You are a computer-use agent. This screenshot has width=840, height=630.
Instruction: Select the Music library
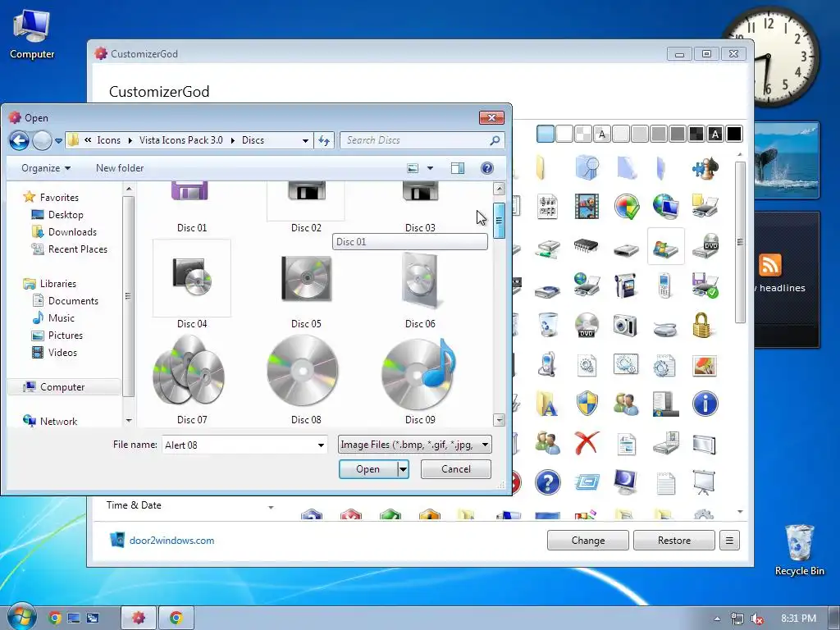click(x=61, y=318)
